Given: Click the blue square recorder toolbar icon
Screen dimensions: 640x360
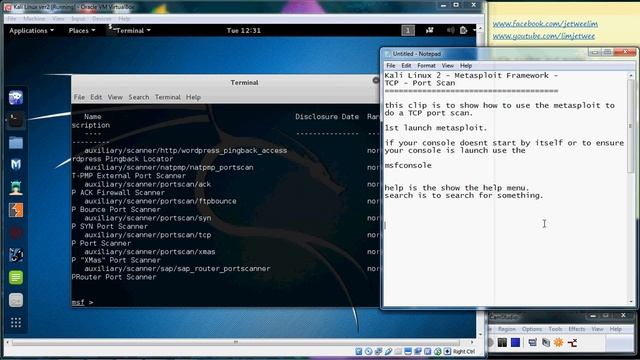Looking at the screenshot, I should pyautogui.click(x=516, y=343).
